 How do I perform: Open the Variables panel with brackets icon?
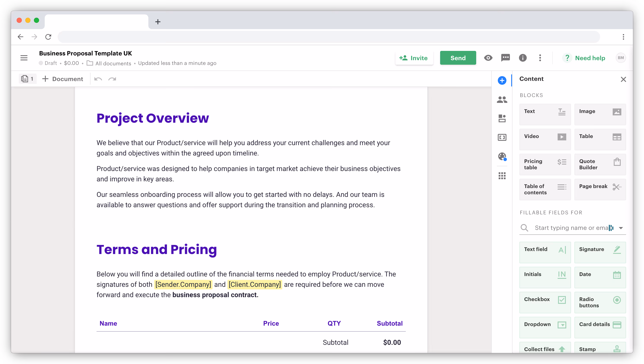(502, 137)
